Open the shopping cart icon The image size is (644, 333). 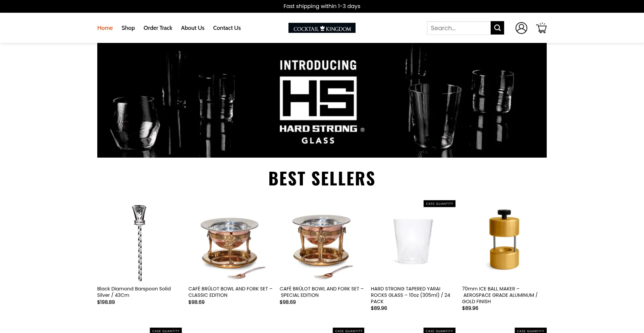pyautogui.click(x=541, y=28)
